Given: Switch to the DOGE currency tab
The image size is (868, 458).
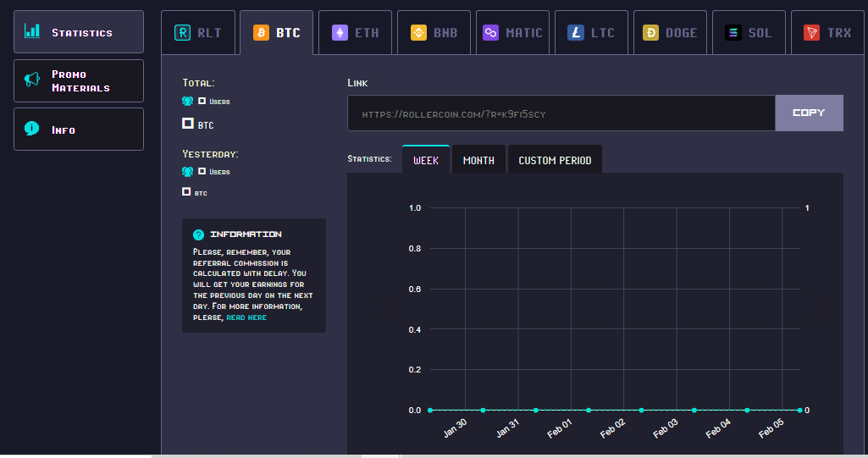Looking at the screenshot, I should 670,33.
